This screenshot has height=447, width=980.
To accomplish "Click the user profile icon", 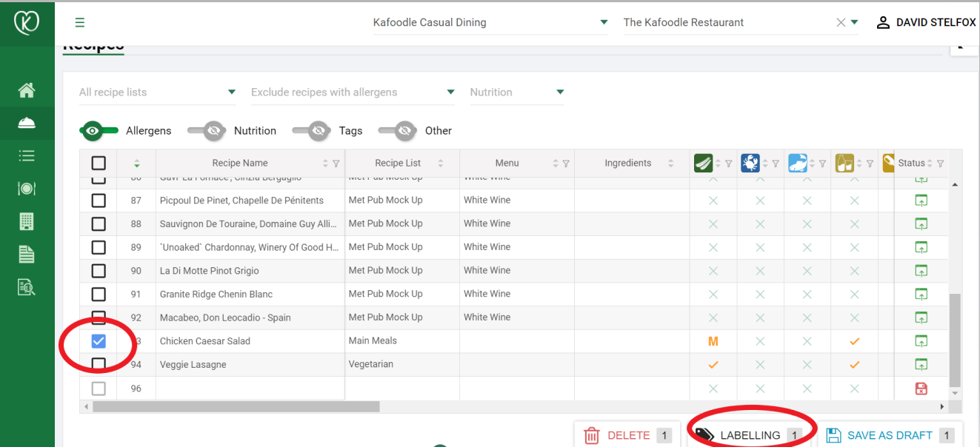I will (883, 22).
